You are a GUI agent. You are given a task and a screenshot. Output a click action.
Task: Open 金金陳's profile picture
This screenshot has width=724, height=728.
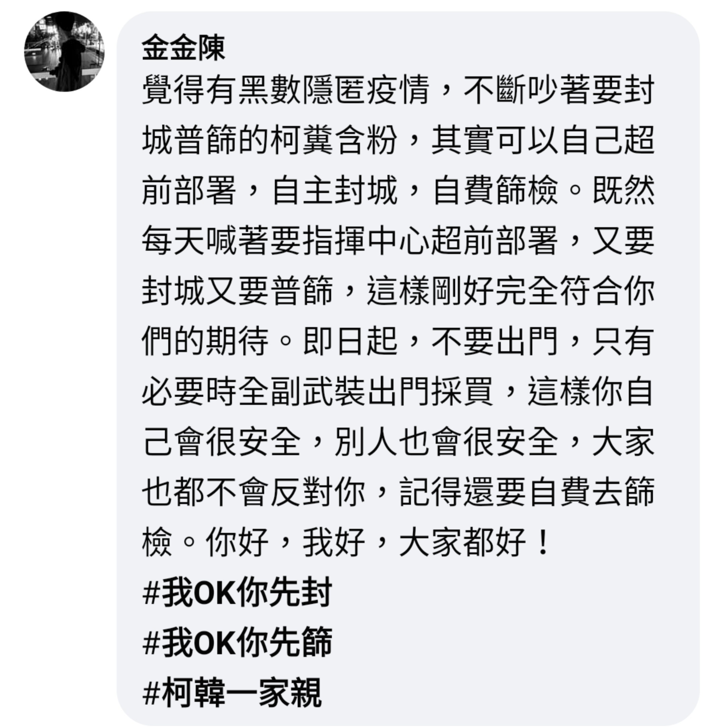[x=64, y=52]
